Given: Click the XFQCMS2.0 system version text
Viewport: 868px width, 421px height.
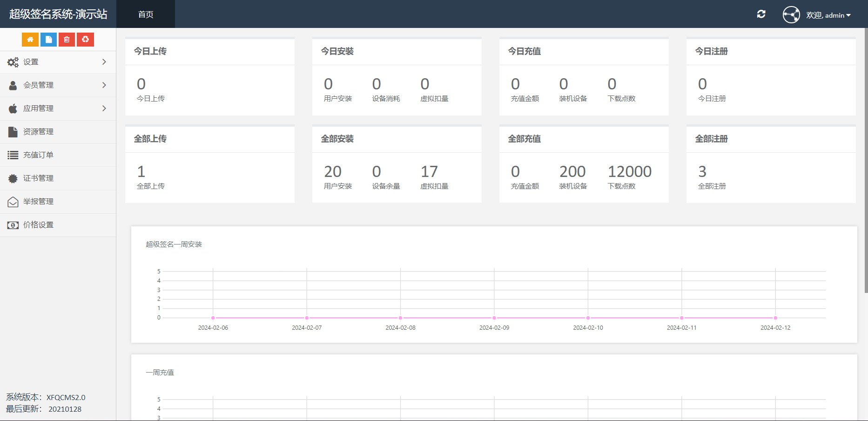Looking at the screenshot, I should point(66,397).
